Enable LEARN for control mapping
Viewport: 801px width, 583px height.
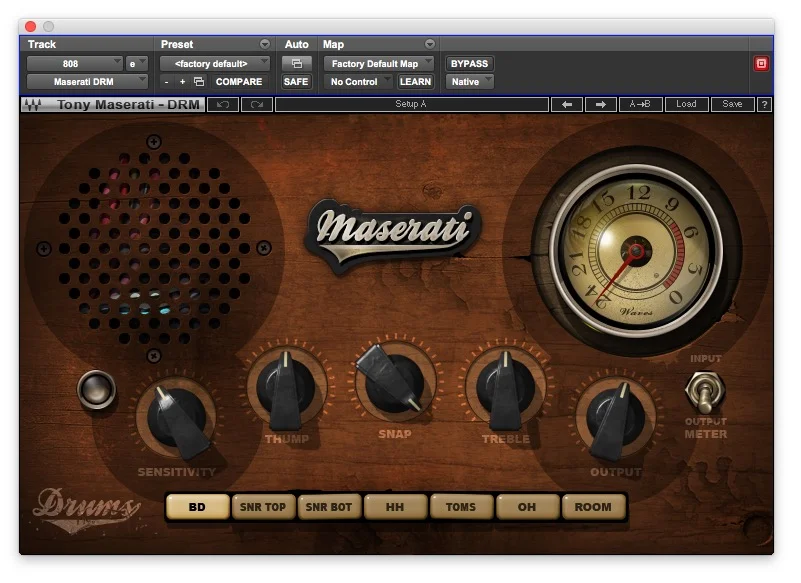[415, 82]
